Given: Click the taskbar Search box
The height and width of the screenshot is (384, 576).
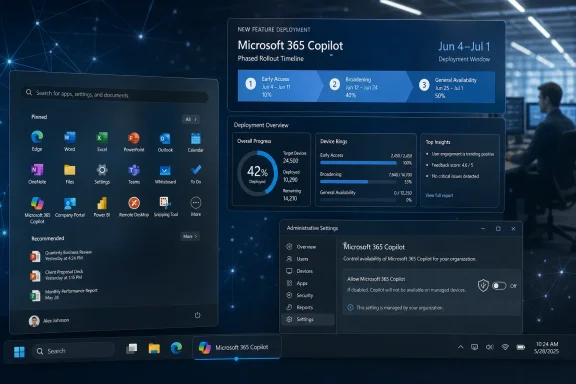Looking at the screenshot, I should 73,351.
